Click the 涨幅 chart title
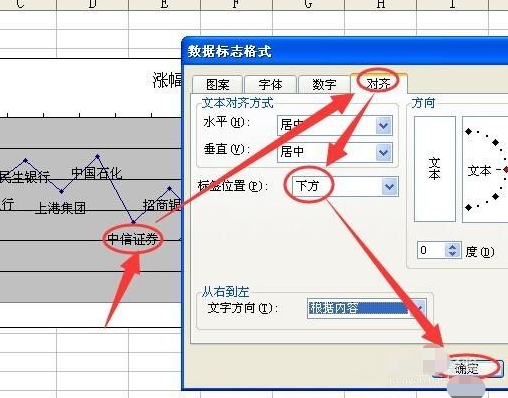This screenshot has width=508, height=398. (x=167, y=80)
